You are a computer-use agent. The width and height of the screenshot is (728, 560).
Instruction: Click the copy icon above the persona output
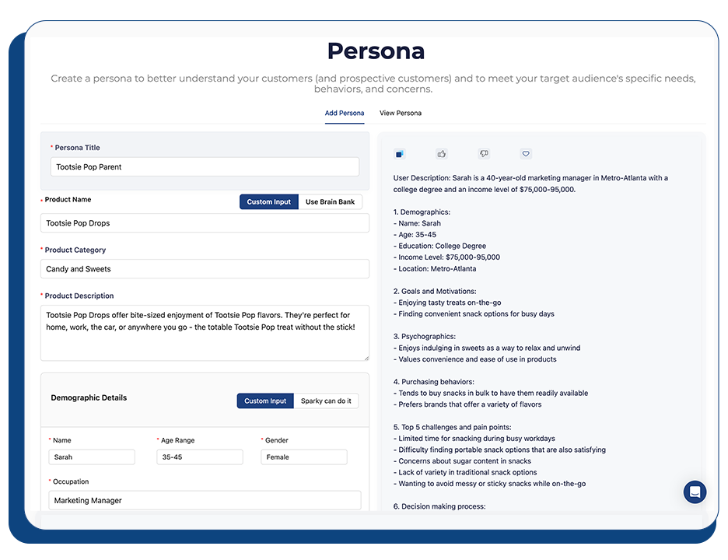[x=399, y=154]
